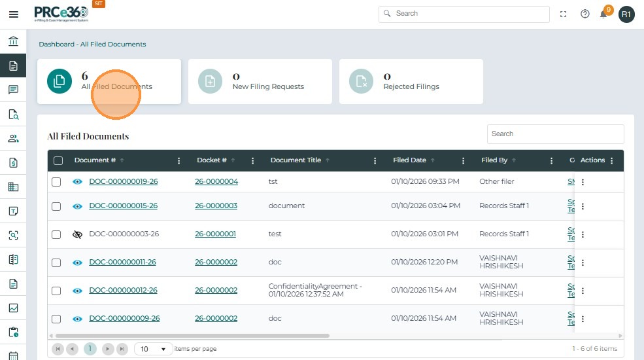This screenshot has width=644, height=360.
Task: Click the R1 user profile avatar
Action: pos(626,14)
